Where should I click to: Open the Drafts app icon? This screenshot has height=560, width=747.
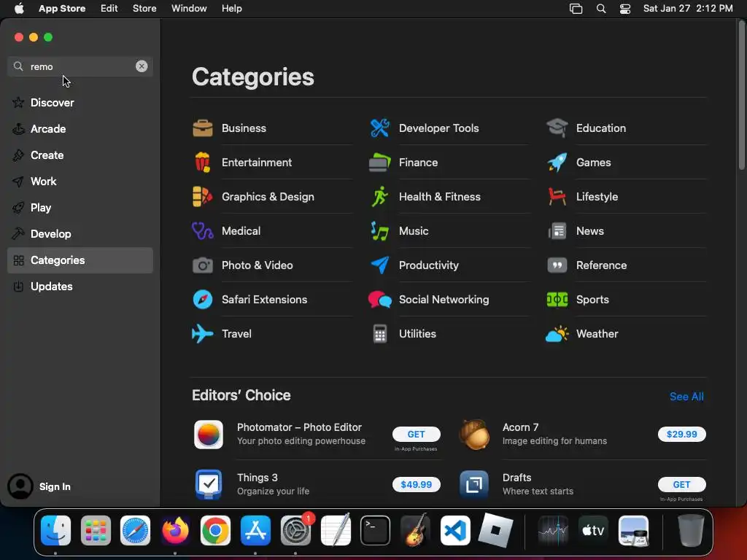pos(474,484)
